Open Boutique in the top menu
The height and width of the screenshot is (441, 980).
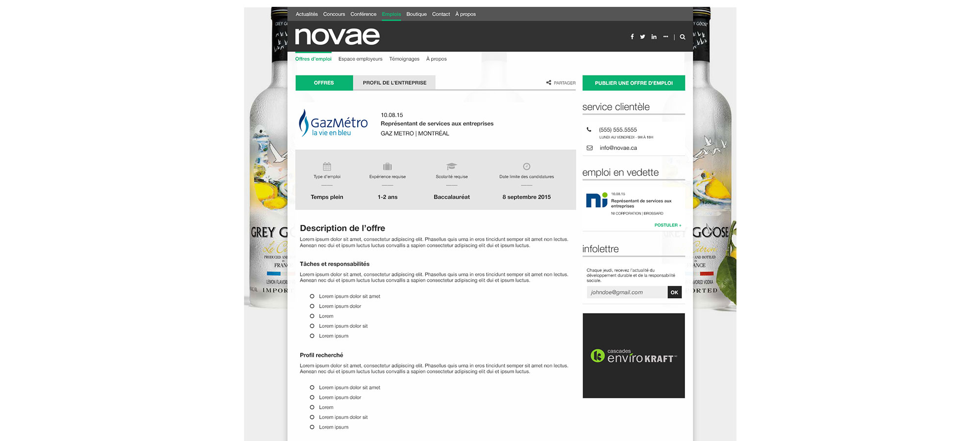[416, 14]
